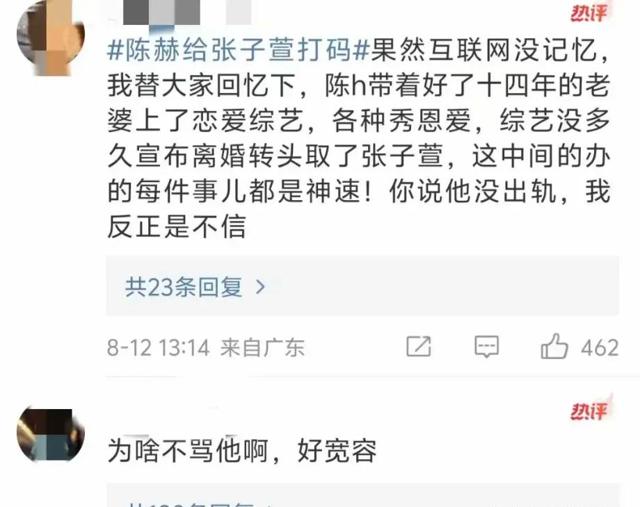
Task: Open the first commenter's blurred username
Action: pyautogui.click(x=187, y=13)
